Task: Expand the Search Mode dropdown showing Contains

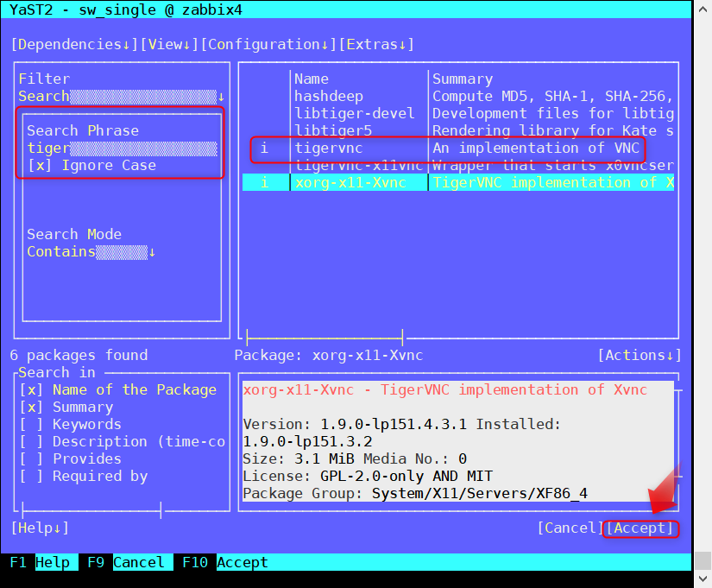Action: [91, 252]
